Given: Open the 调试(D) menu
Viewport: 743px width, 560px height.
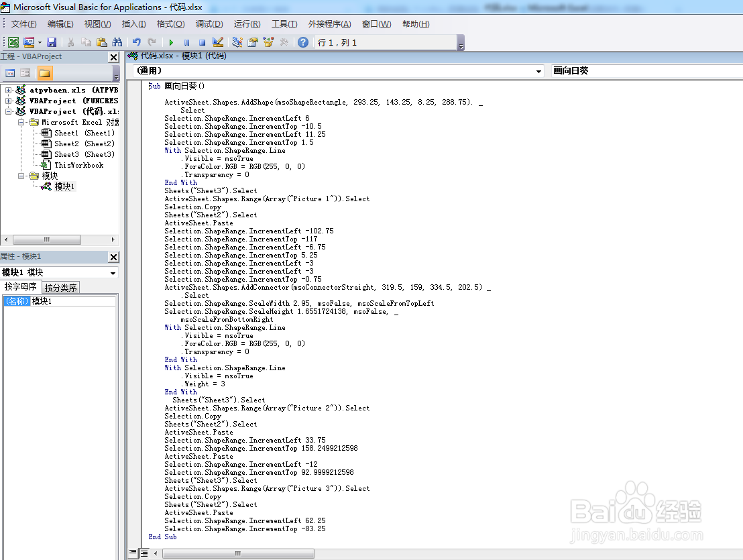Looking at the screenshot, I should click(209, 24).
